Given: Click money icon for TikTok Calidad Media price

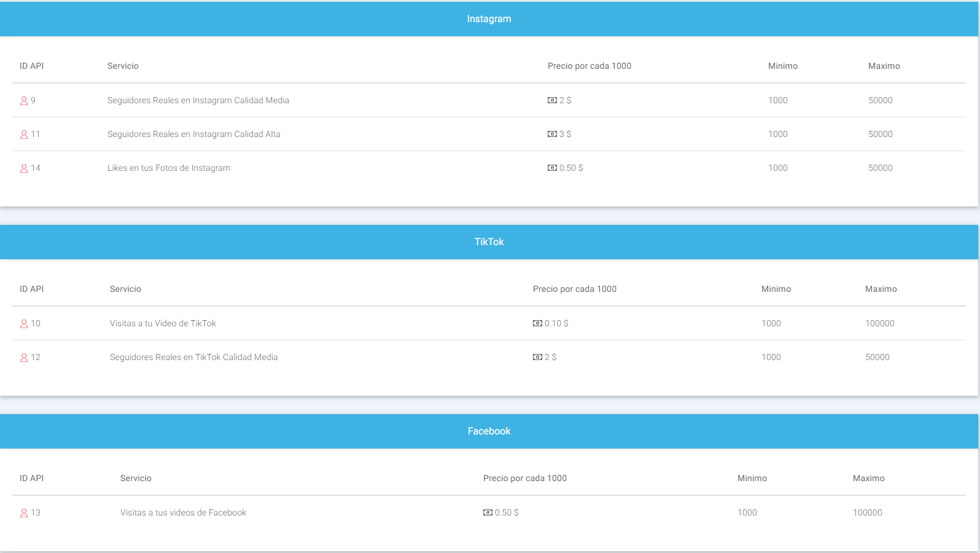Looking at the screenshot, I should 537,357.
